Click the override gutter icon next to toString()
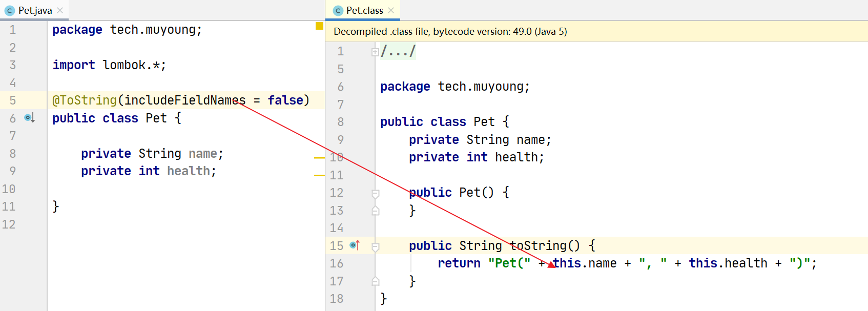The height and width of the screenshot is (311, 868). coord(355,245)
